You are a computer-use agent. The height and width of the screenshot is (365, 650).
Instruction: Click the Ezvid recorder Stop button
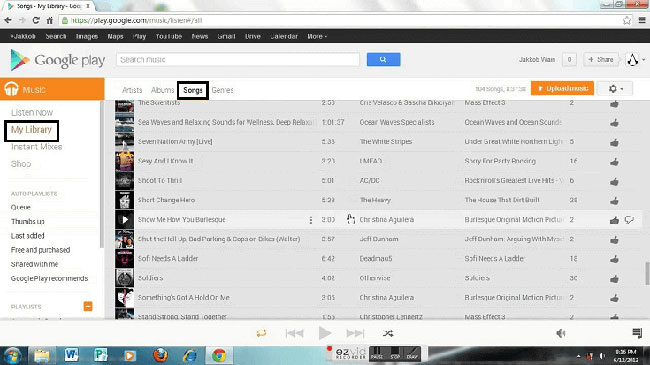(395, 353)
